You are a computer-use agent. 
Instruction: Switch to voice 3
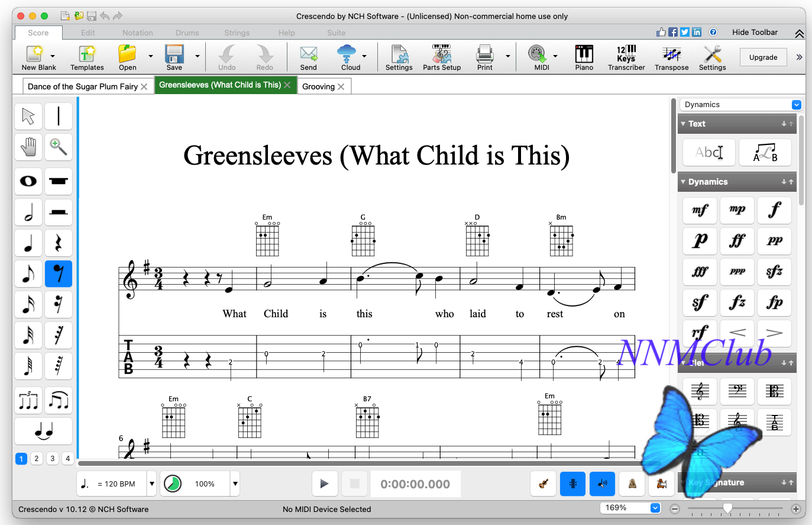tap(53, 459)
